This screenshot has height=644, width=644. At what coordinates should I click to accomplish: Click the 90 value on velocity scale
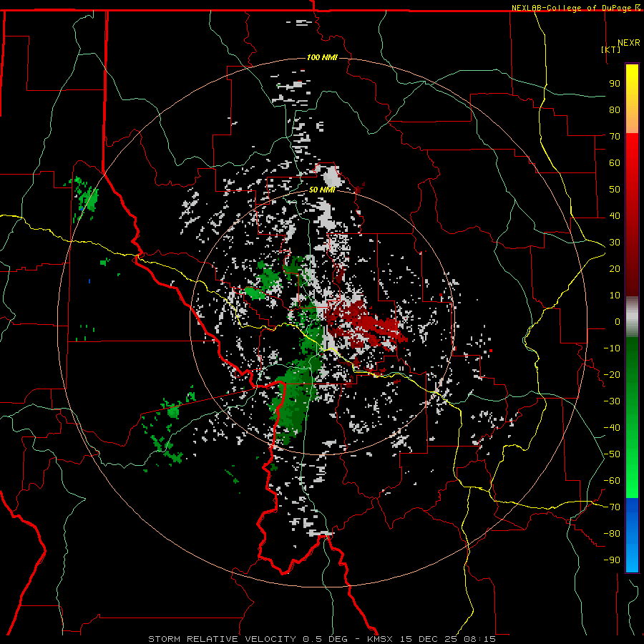click(x=615, y=84)
